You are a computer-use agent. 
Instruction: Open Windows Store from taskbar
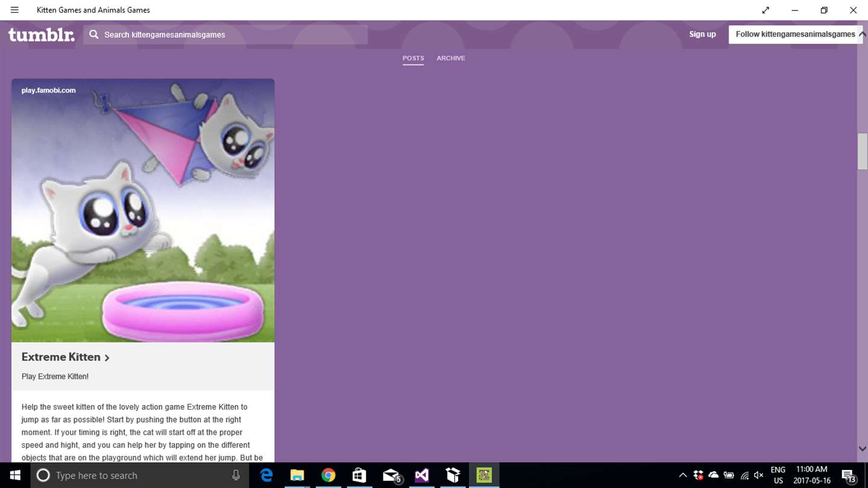[359, 475]
